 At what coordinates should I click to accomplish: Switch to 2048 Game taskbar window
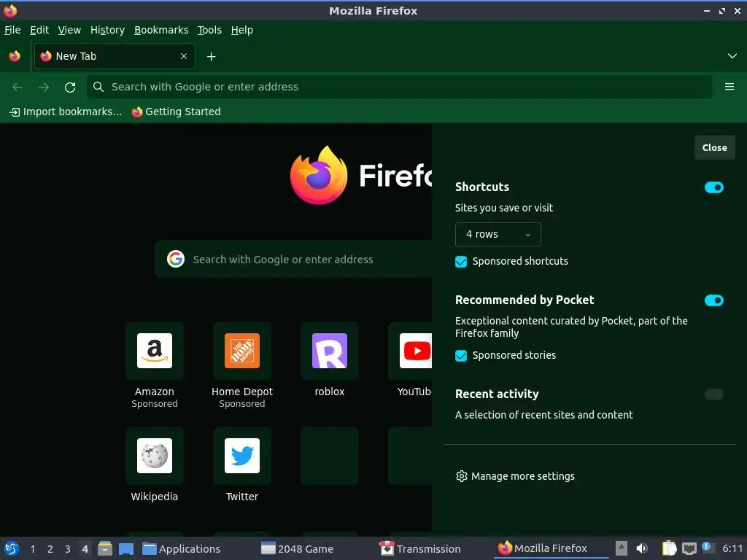point(298,548)
